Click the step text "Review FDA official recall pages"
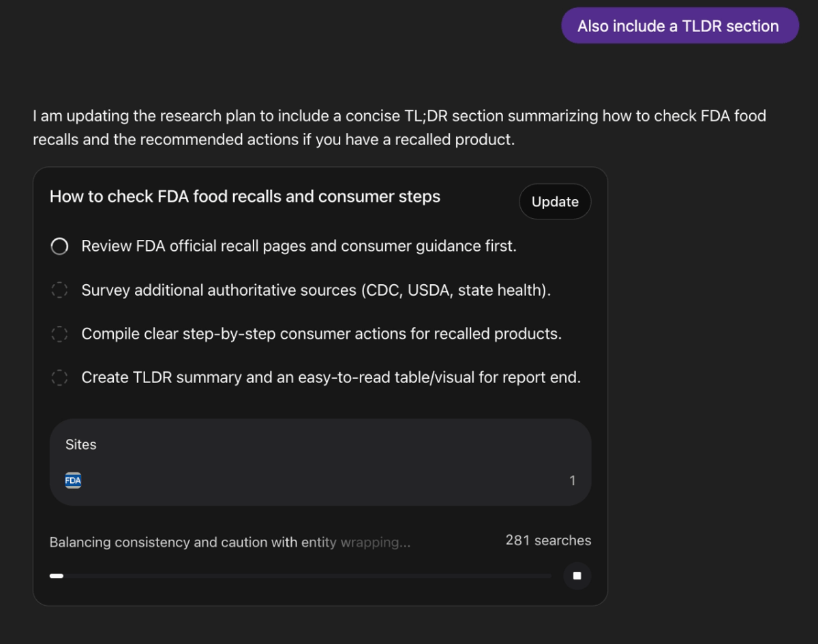Viewport: 818px width, 644px height. 299,246
